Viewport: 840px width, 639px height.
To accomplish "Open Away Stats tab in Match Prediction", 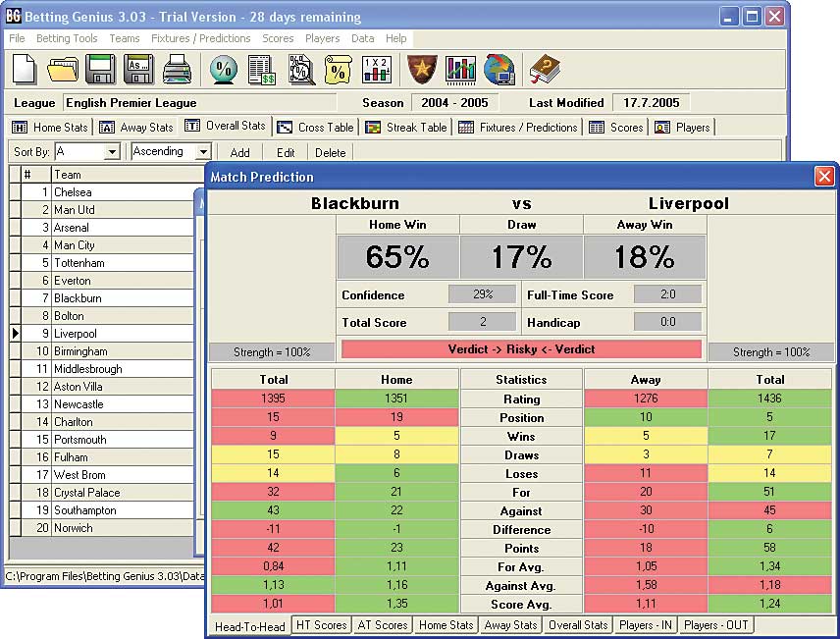I will [x=510, y=625].
